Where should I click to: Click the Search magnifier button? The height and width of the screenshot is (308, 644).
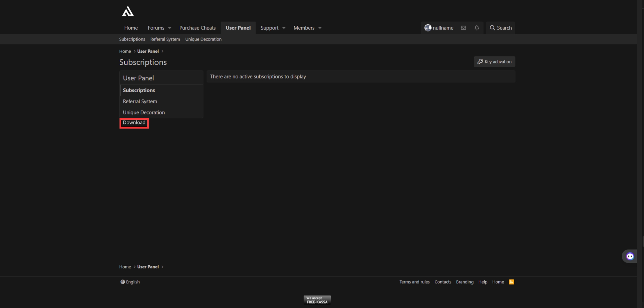coord(500,28)
